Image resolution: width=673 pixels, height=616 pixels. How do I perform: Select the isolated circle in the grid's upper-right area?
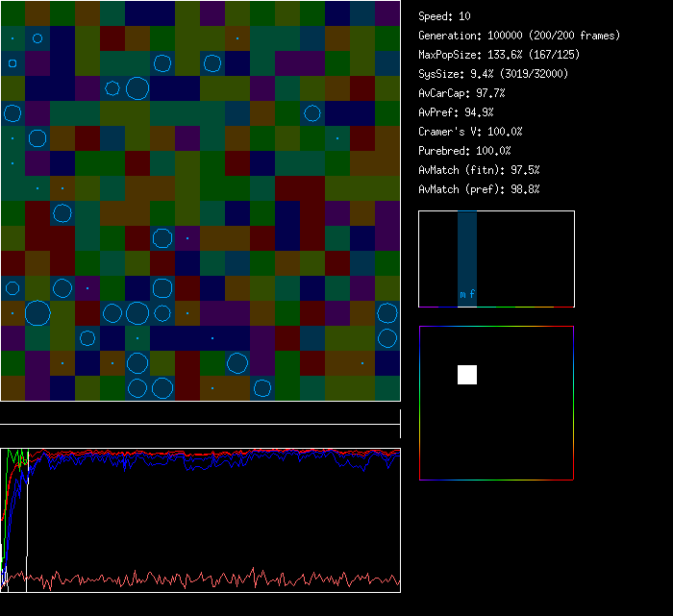tap(312, 113)
